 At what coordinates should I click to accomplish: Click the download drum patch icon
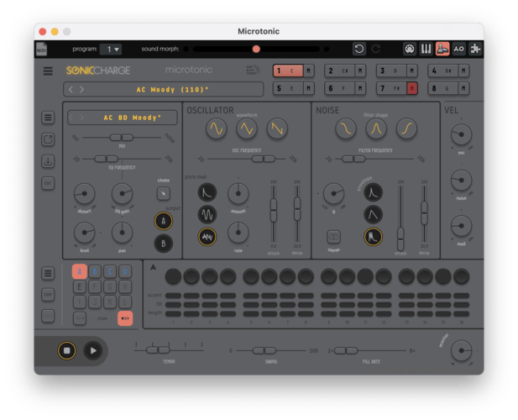[48, 161]
